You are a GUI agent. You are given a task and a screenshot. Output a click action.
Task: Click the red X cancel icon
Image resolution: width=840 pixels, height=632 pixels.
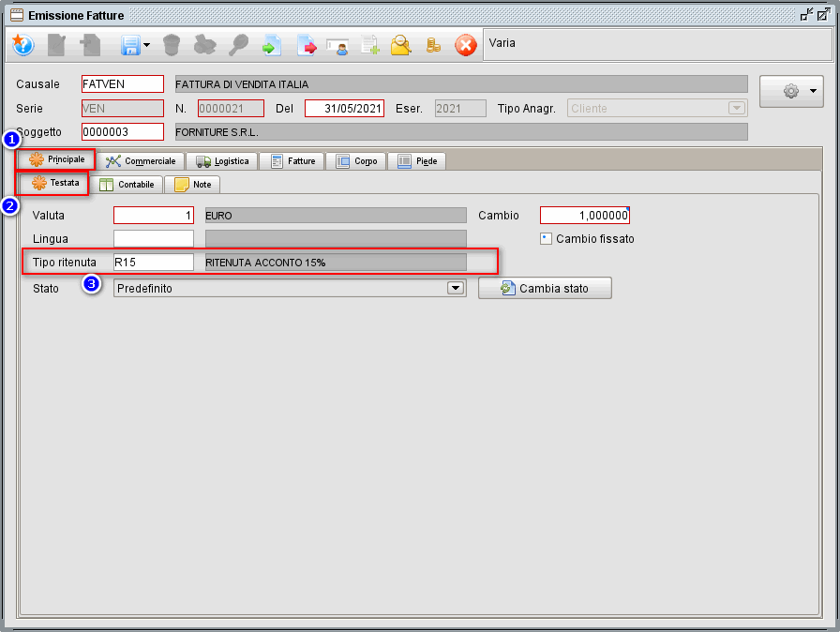(x=465, y=45)
